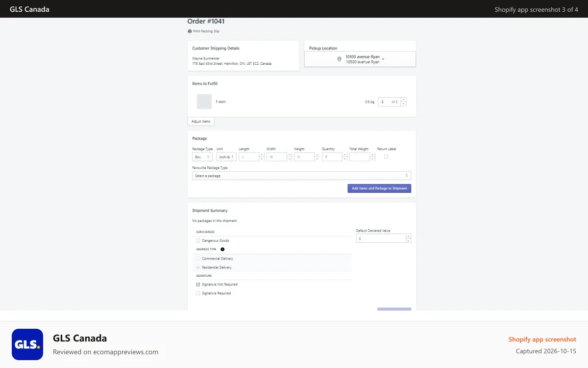Image resolution: width=588 pixels, height=368 pixels.
Task: Click the location pin icon in Pickup Location
Action: tap(339, 59)
